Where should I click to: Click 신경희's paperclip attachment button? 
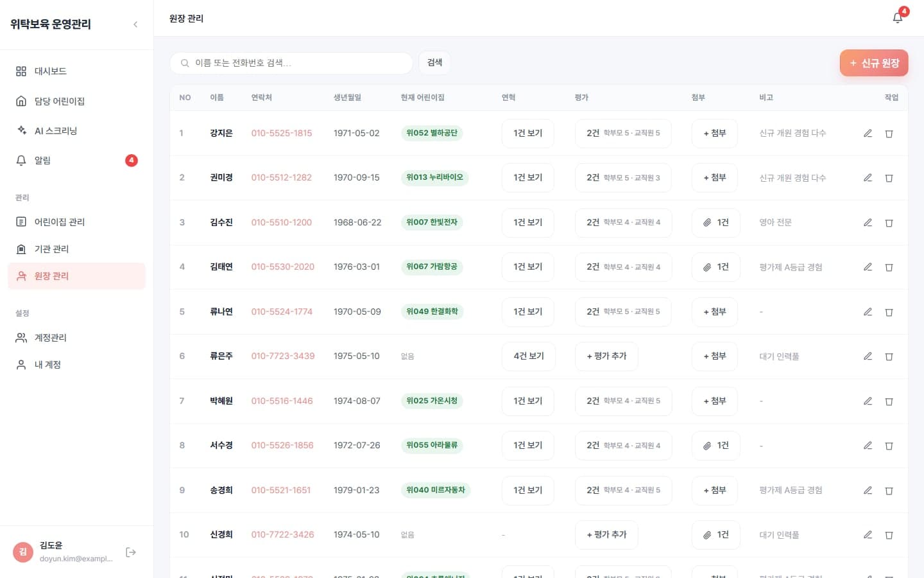[715, 535]
